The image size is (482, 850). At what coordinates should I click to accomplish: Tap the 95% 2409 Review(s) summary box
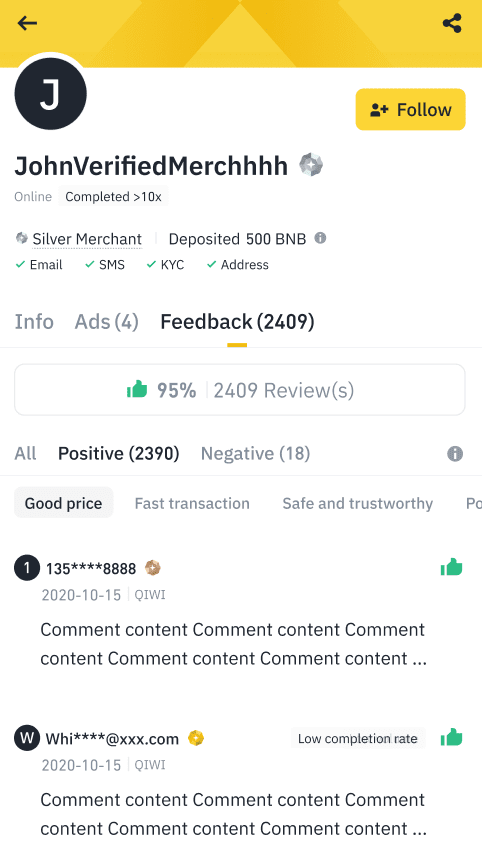pos(240,390)
